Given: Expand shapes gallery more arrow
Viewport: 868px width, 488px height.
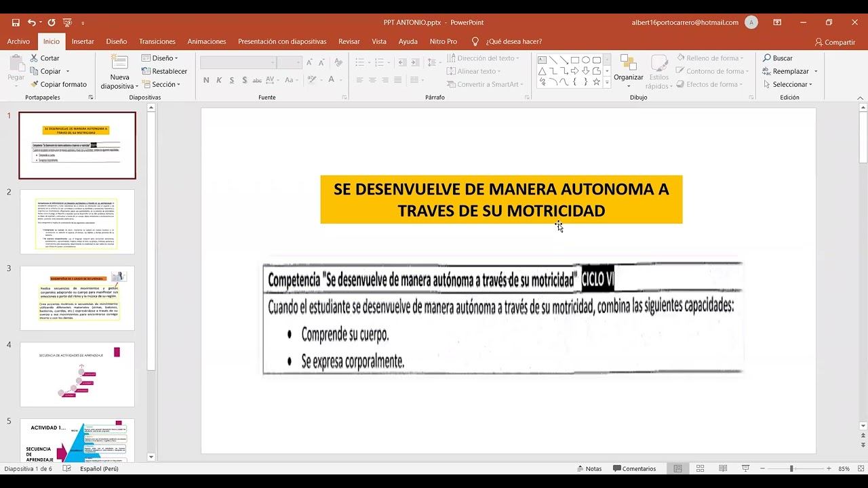Looking at the screenshot, I should [606, 82].
